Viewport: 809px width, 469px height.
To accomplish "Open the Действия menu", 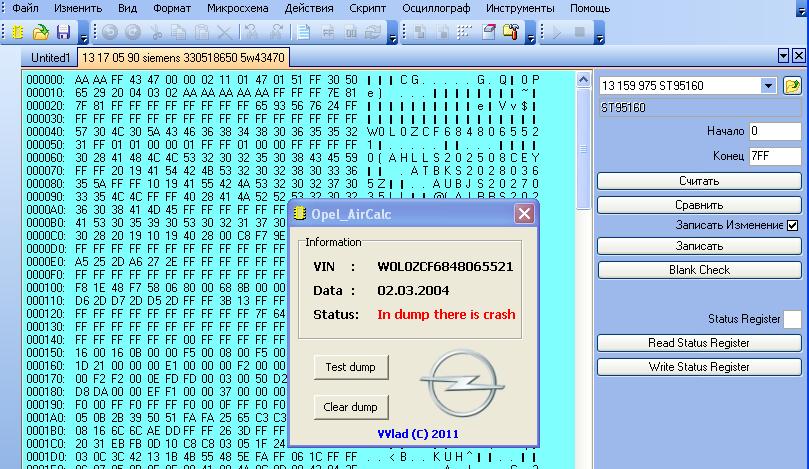I will tap(309, 8).
